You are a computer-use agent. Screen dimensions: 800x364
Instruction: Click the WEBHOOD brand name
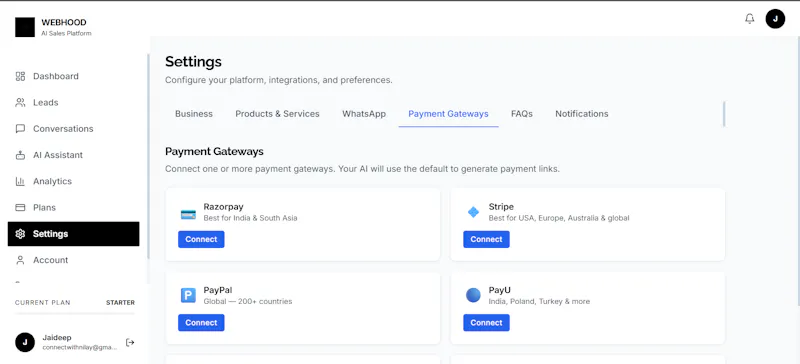pyautogui.click(x=64, y=22)
